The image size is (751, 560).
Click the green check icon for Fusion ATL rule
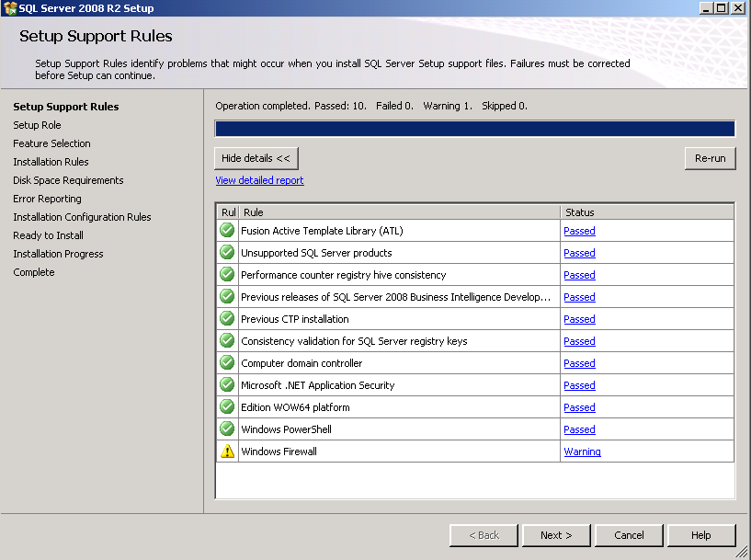coord(227,231)
